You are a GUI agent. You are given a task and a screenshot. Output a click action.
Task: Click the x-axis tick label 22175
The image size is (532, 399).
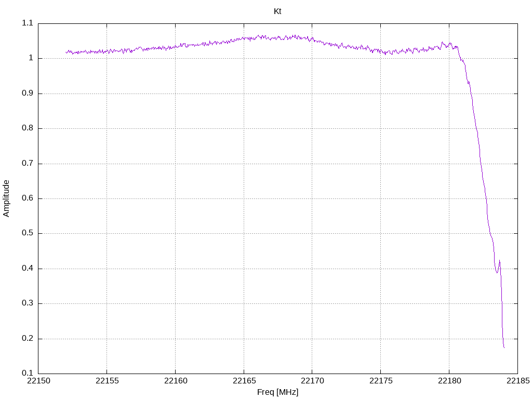point(381,381)
